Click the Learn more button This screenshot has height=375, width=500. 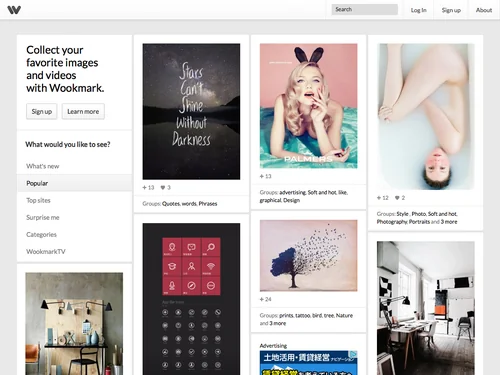pos(83,111)
